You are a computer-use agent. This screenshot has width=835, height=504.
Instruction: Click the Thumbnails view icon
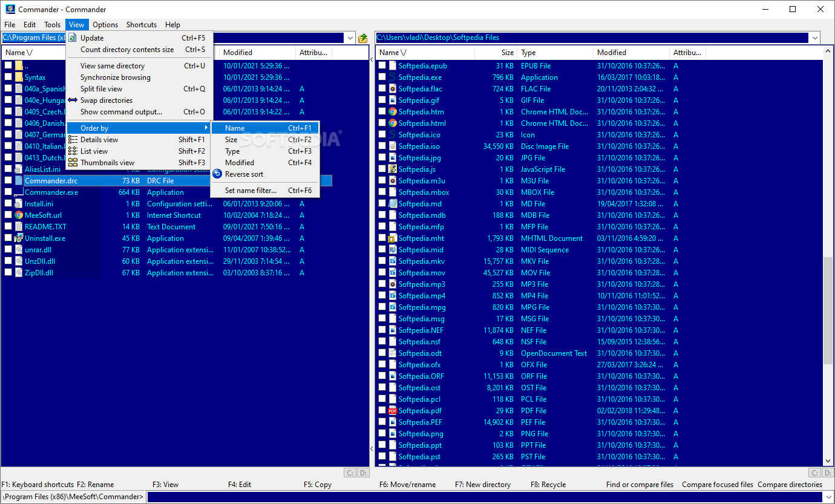(73, 163)
